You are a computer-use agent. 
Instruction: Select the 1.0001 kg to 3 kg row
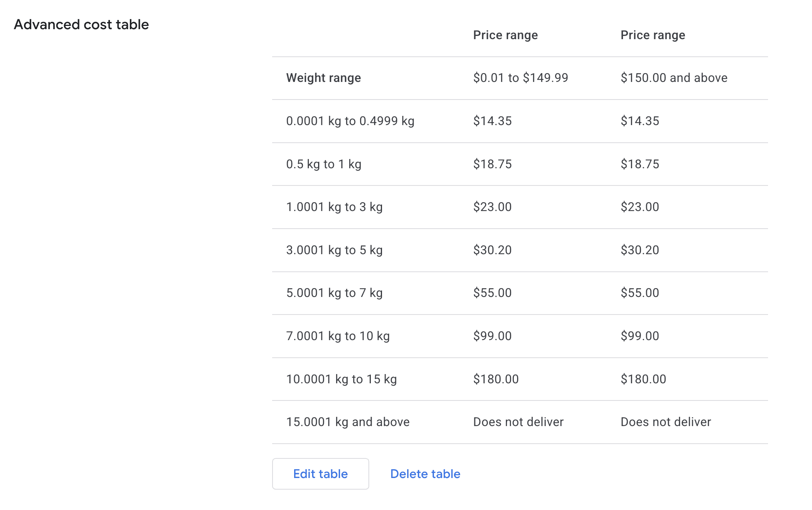click(334, 207)
